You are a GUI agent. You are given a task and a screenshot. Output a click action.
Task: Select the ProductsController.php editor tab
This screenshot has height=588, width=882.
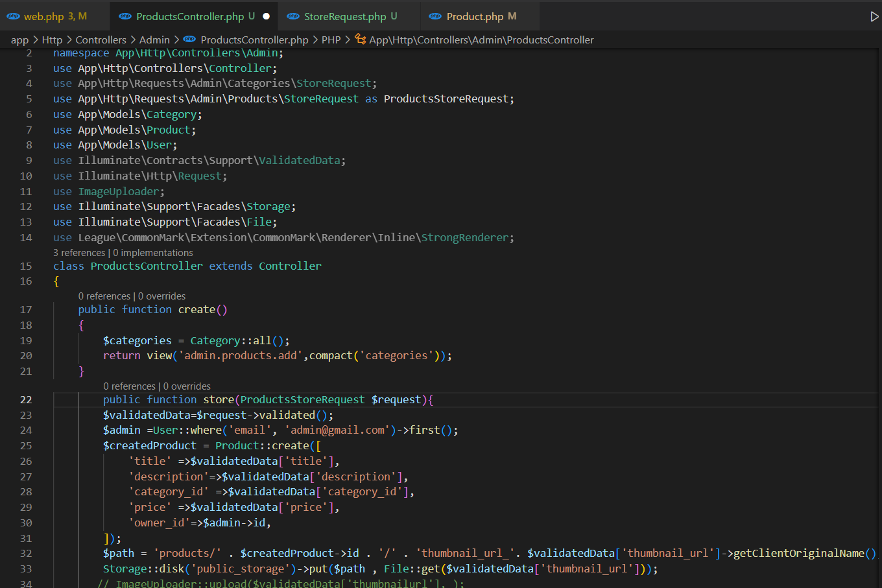(194, 16)
